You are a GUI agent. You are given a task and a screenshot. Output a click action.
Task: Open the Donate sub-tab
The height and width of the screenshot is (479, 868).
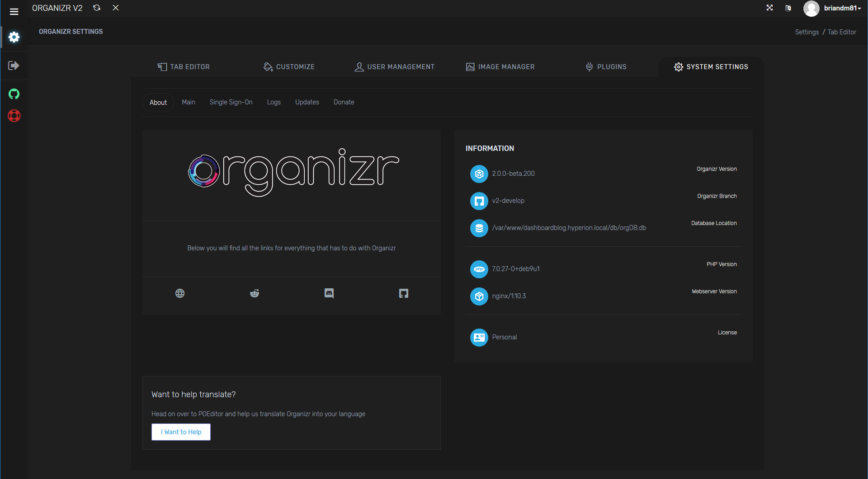coord(344,102)
